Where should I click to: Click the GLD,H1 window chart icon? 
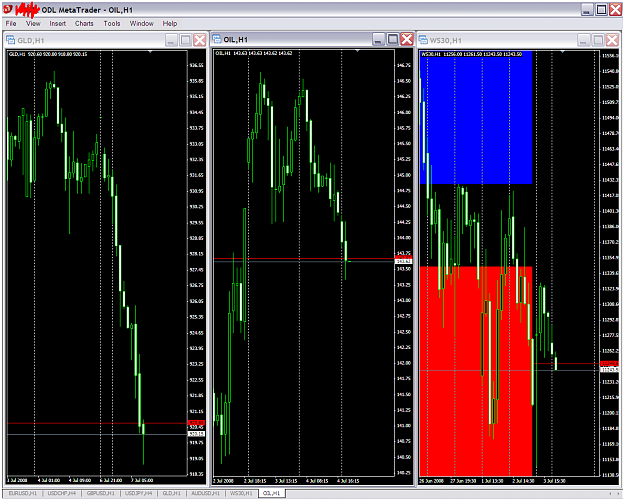coord(11,40)
